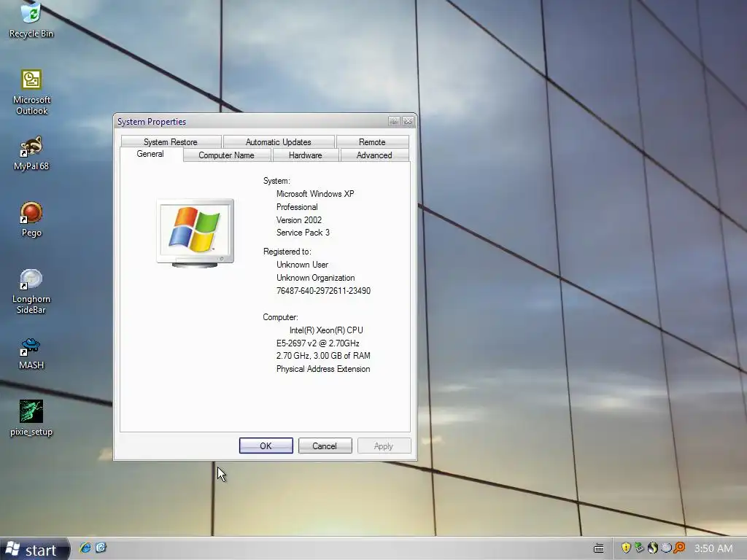Click the 'Intel(R) Xeon(R) CPU' text
747x560 pixels.
(326, 330)
